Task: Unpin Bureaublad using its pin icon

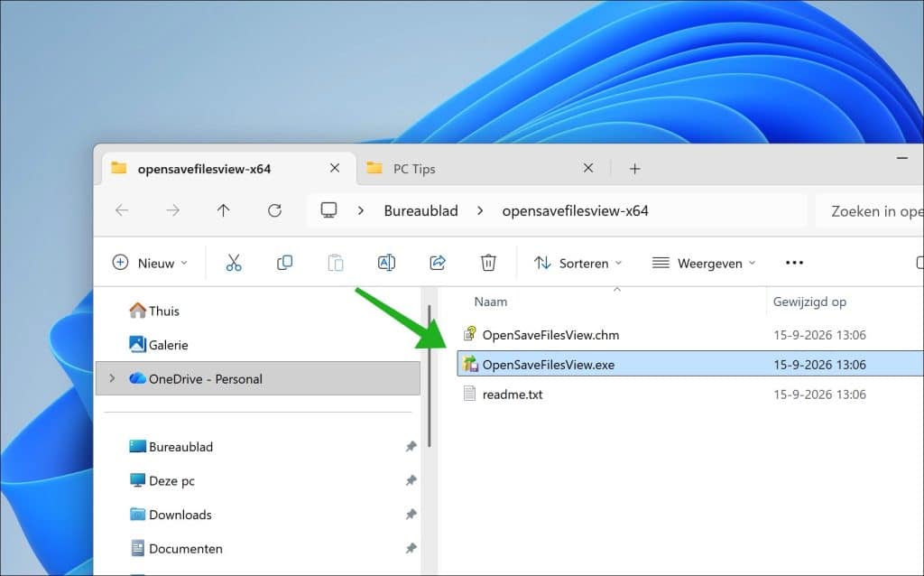Action: (411, 447)
